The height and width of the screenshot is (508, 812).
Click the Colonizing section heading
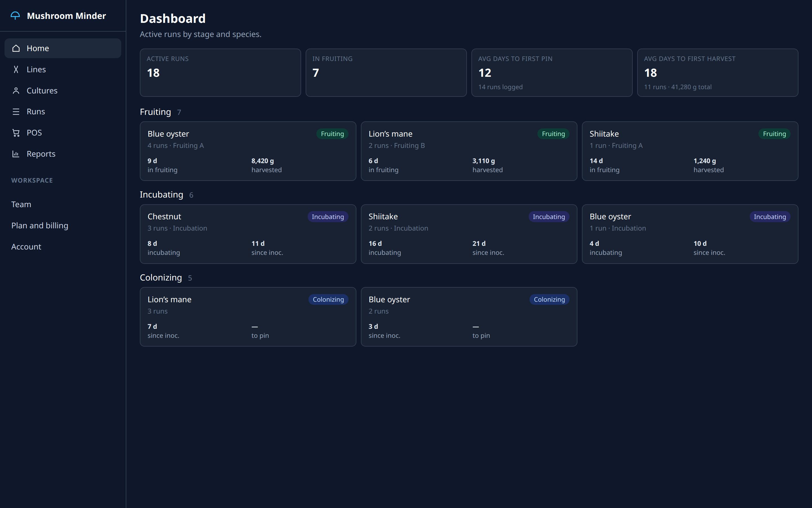pos(161,277)
